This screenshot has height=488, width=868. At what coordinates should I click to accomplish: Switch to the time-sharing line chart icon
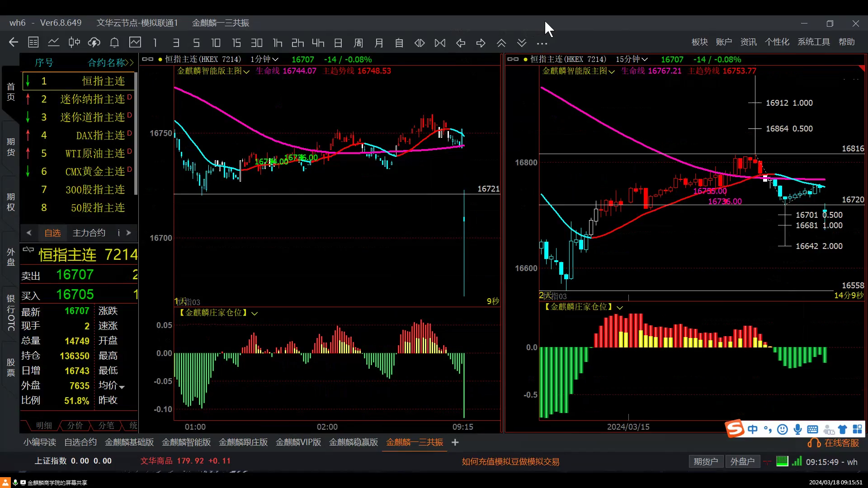point(54,42)
